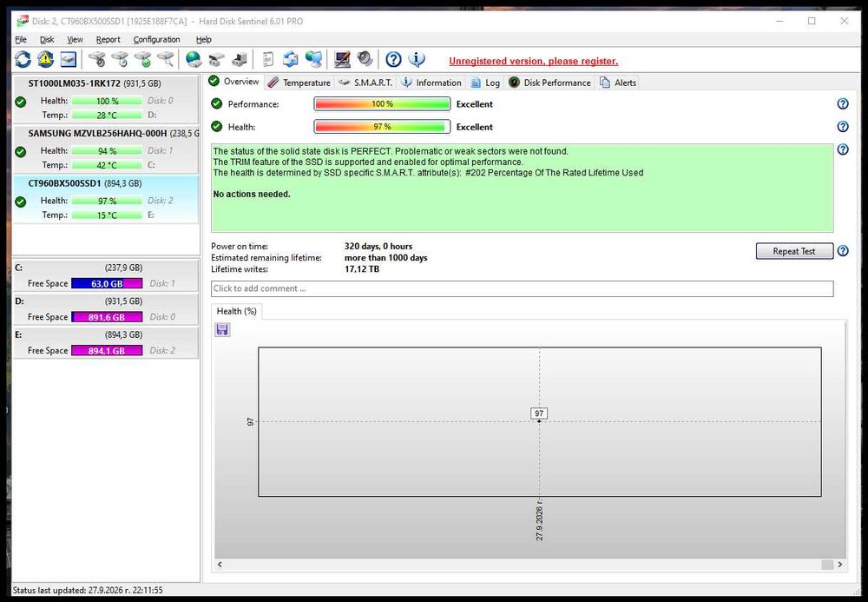The height and width of the screenshot is (602, 868).
Task: Click the Health percentage bar in Overview
Action: pos(382,127)
